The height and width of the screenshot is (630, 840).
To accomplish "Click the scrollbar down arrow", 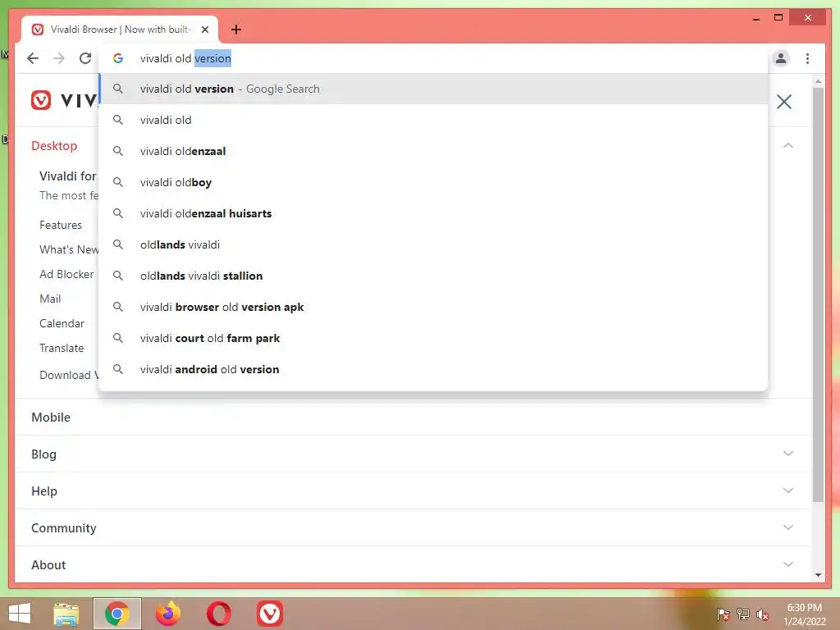I will coord(818,575).
